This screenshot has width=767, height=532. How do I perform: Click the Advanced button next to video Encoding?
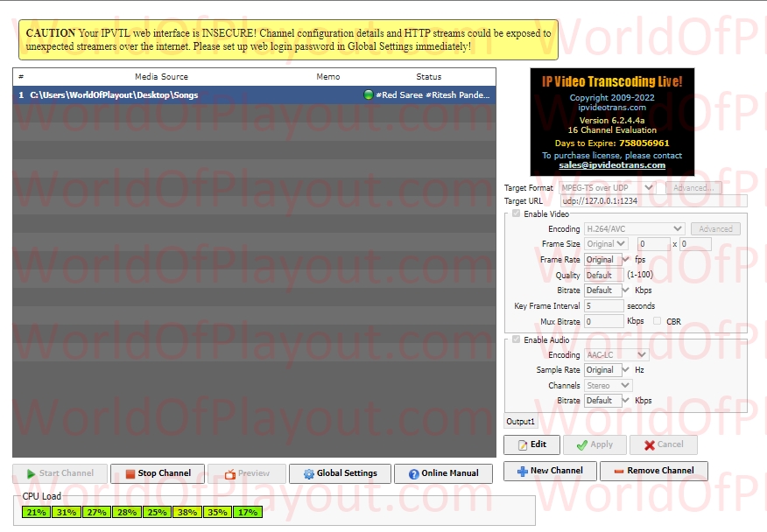715,229
